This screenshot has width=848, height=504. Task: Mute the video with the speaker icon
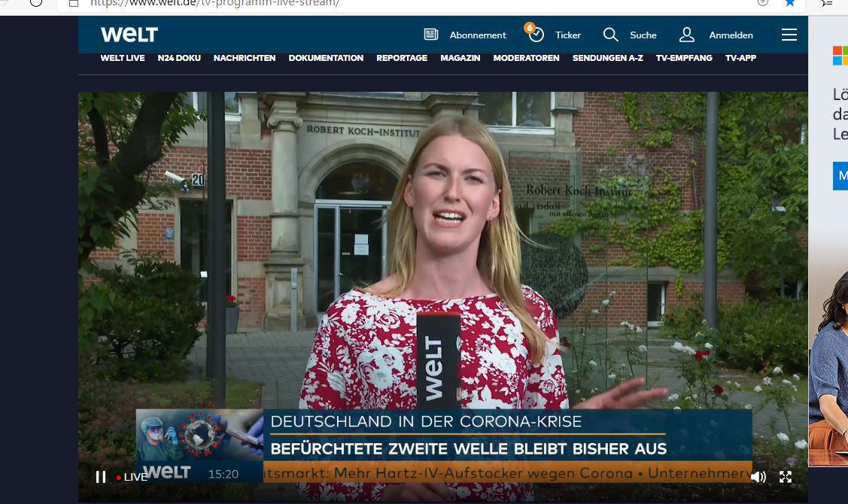[758, 477]
